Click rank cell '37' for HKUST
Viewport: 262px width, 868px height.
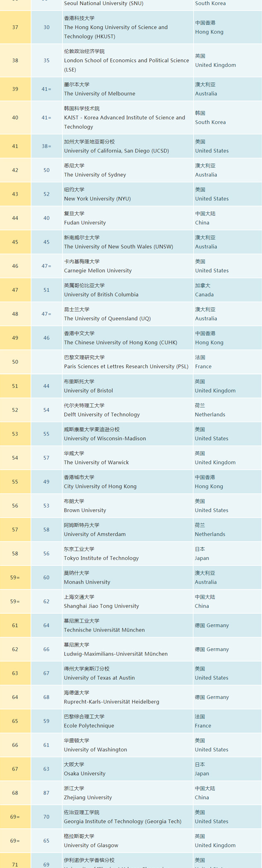pos(15,27)
